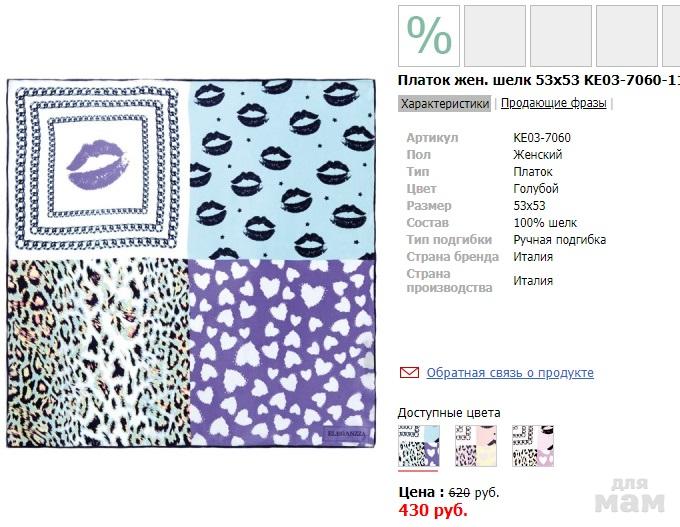Select the second empty gray thumbnail box
680x527 pixels.
tap(561, 36)
